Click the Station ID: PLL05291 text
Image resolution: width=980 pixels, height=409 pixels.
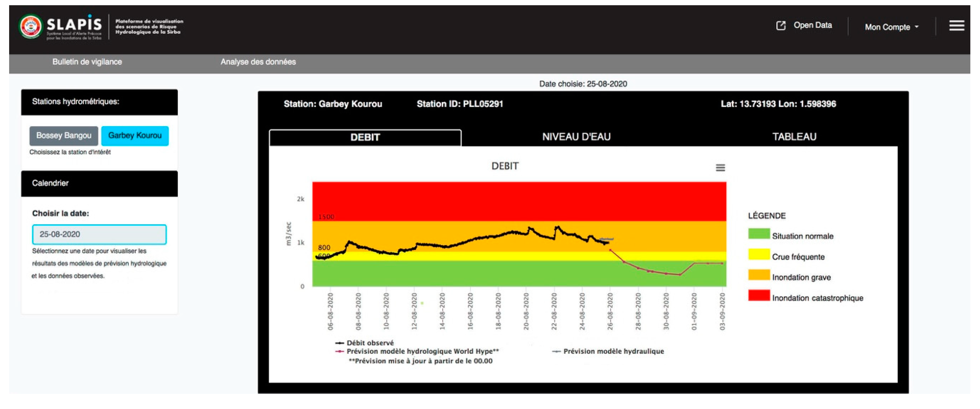click(460, 104)
